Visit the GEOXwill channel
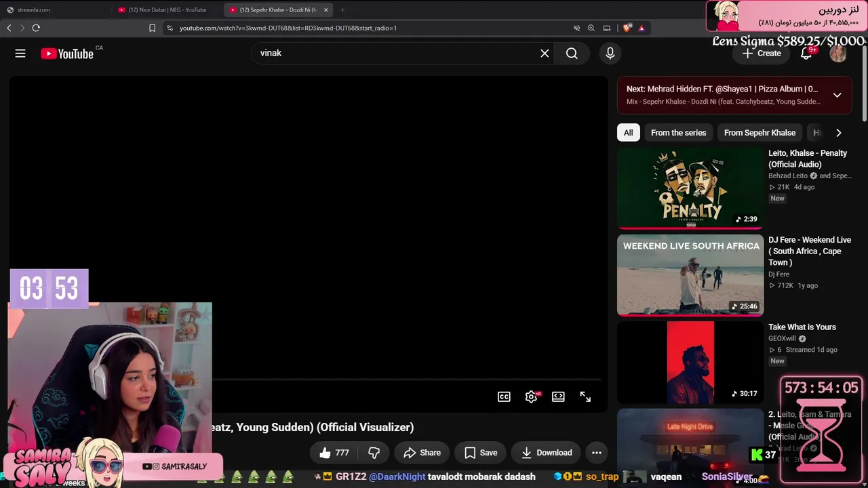Screen dimensions: 868x488 click(782, 339)
